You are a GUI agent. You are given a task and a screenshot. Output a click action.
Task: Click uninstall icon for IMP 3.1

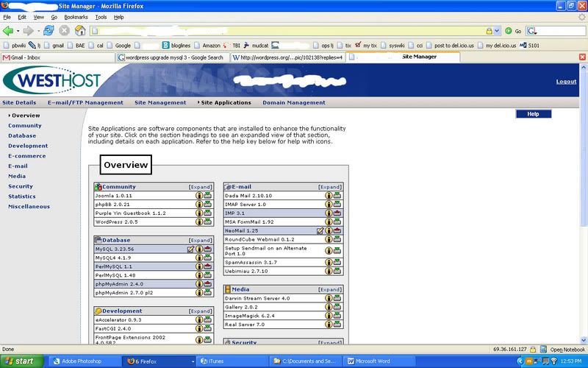337,213
